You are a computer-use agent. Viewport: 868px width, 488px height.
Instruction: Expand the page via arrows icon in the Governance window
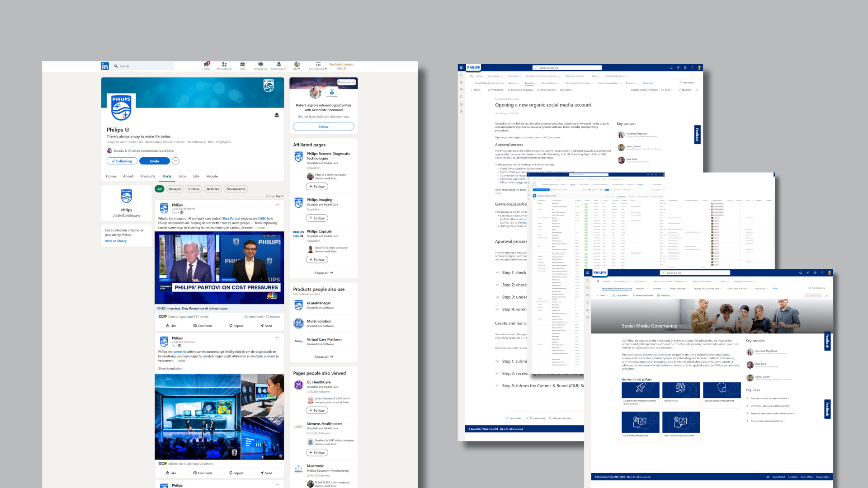[826, 296]
